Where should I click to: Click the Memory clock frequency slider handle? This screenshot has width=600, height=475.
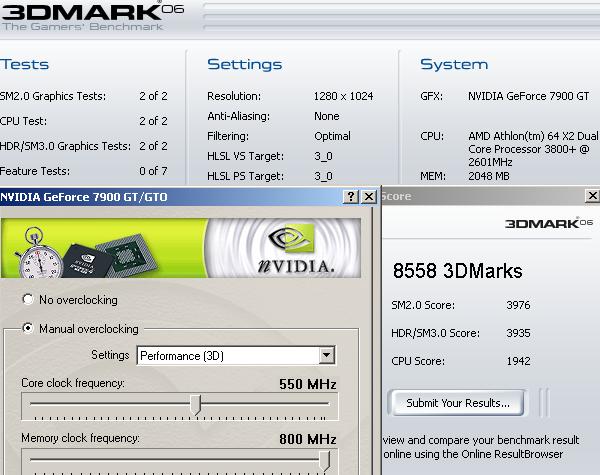(x=324, y=460)
